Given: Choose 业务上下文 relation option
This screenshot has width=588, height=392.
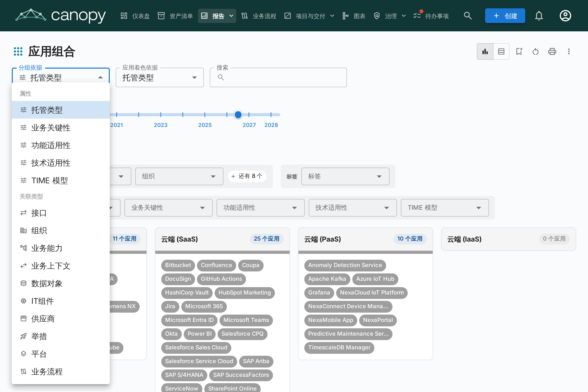Looking at the screenshot, I should coord(61,266).
